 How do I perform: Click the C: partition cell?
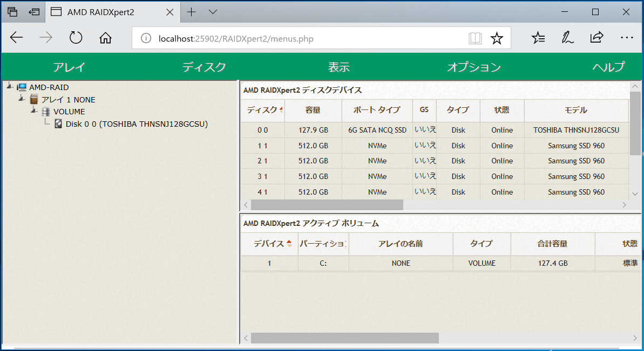pyautogui.click(x=323, y=263)
